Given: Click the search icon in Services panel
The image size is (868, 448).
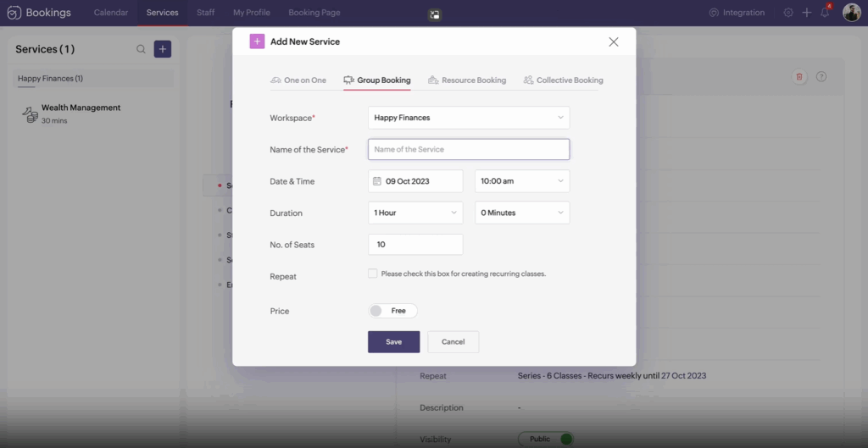Looking at the screenshot, I should pyautogui.click(x=142, y=49).
